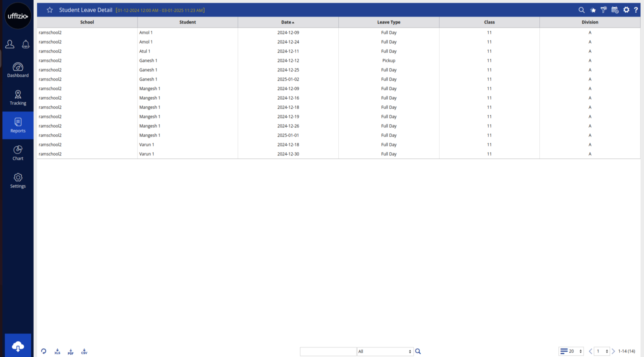Open Tracking section in sidebar
This screenshot has width=644, height=357.
(x=18, y=98)
